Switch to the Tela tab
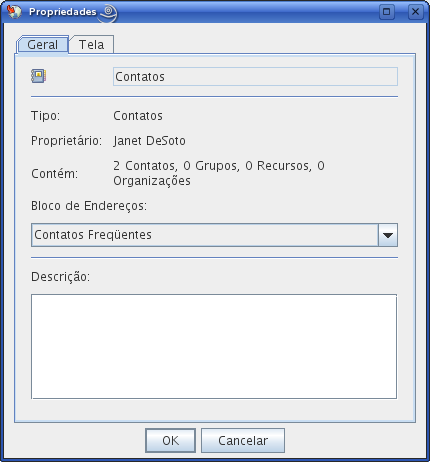The image size is (430, 462). tap(92, 44)
